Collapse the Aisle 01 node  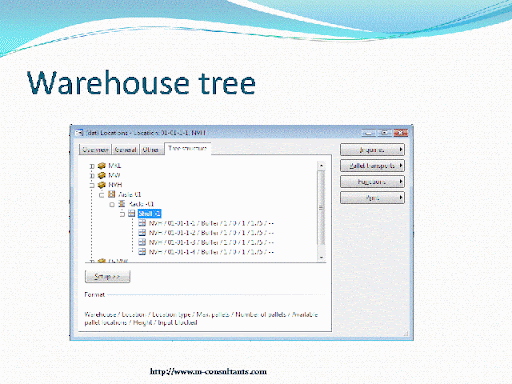102,195
